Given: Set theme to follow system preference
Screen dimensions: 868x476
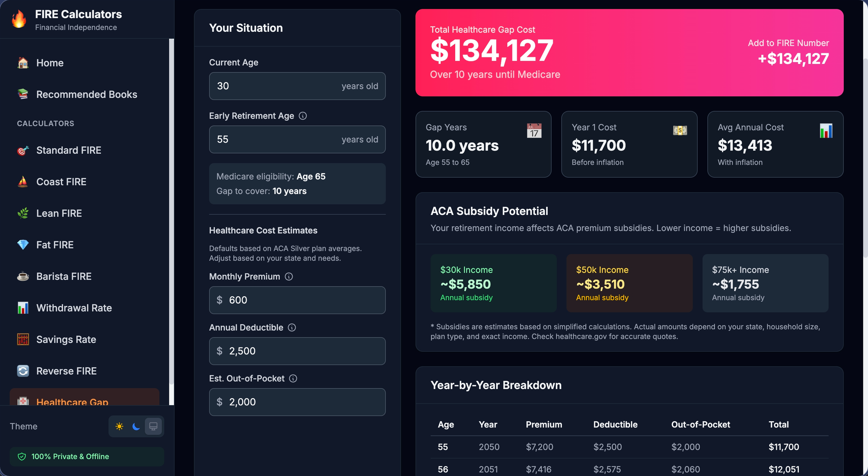Looking at the screenshot, I should coord(153,426).
